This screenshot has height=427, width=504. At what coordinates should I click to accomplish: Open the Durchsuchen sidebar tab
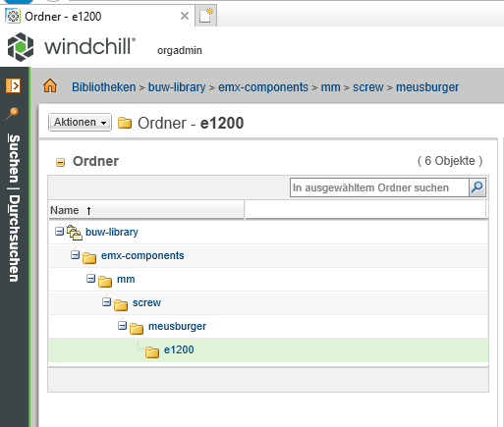click(x=14, y=239)
